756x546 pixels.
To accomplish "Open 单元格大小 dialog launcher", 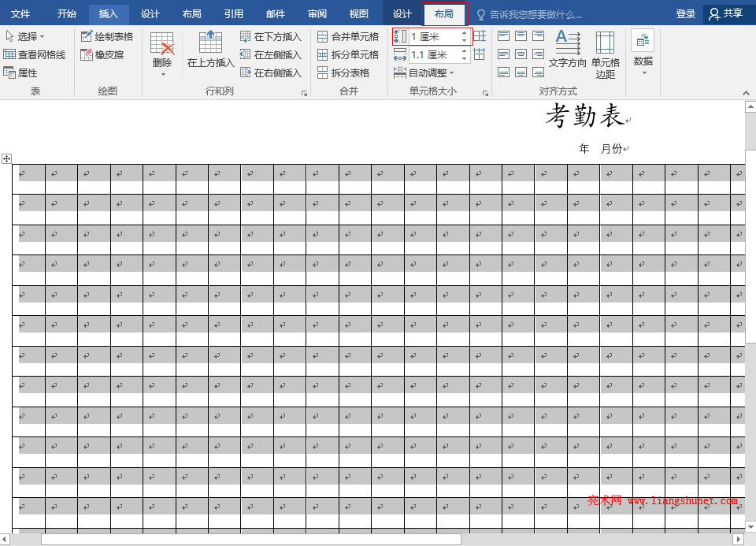I will [x=486, y=93].
